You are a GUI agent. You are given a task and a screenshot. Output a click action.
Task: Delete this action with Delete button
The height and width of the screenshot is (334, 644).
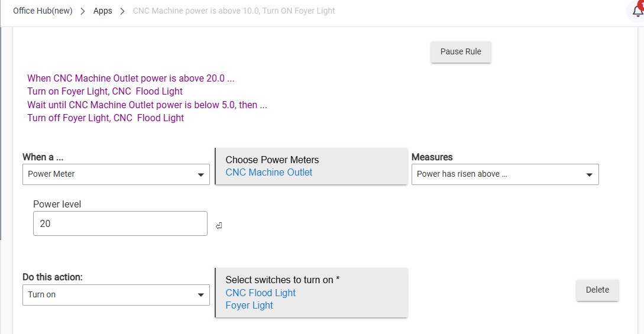click(597, 290)
